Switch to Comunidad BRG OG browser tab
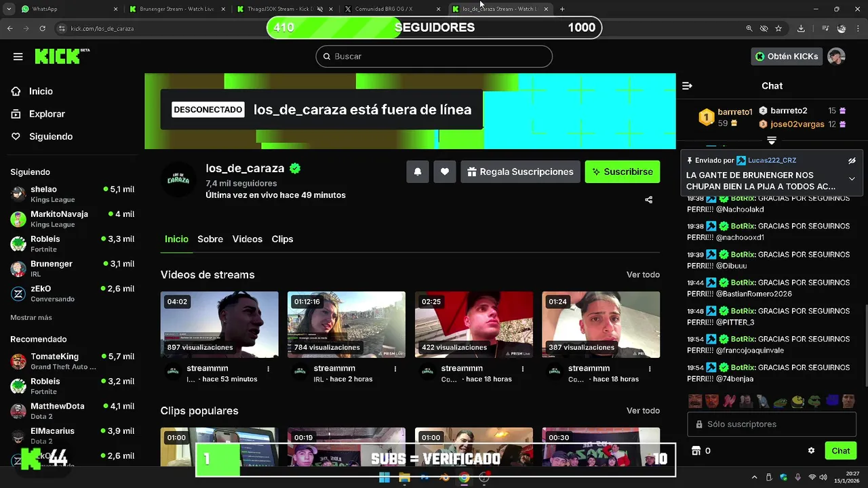Image resolution: width=868 pixels, height=488 pixels. pos(393,9)
